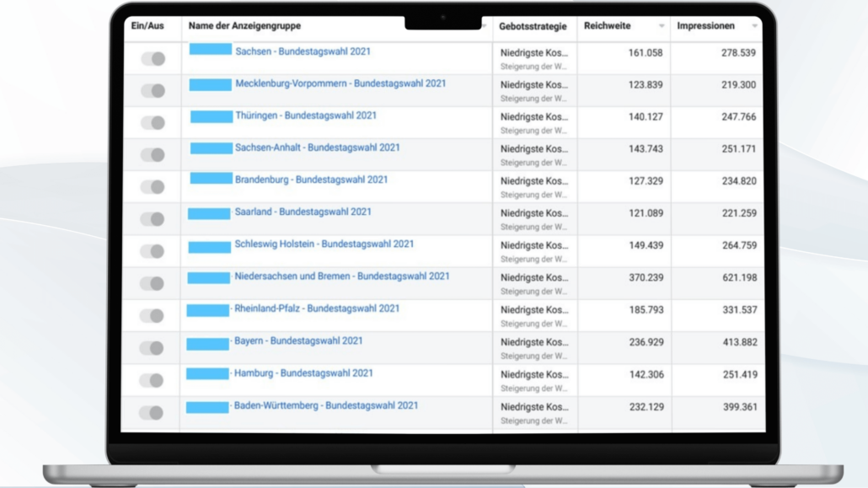Image resolution: width=868 pixels, height=488 pixels.
Task: Open the Hamburg - Bundestagswahl 2021 link
Action: [303, 373]
